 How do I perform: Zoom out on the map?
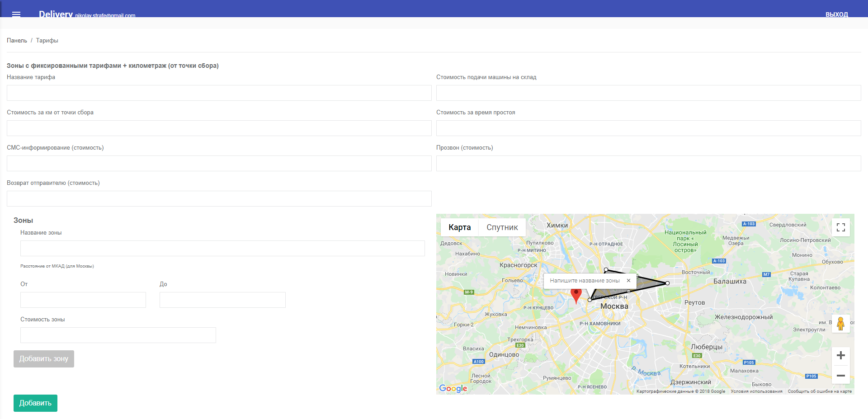[x=841, y=375]
